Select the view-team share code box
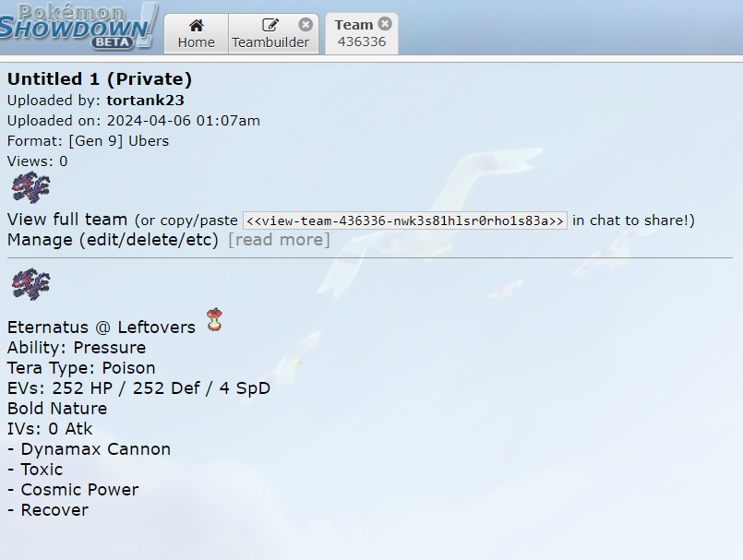Image resolution: width=743 pixels, height=560 pixels. 405,220
